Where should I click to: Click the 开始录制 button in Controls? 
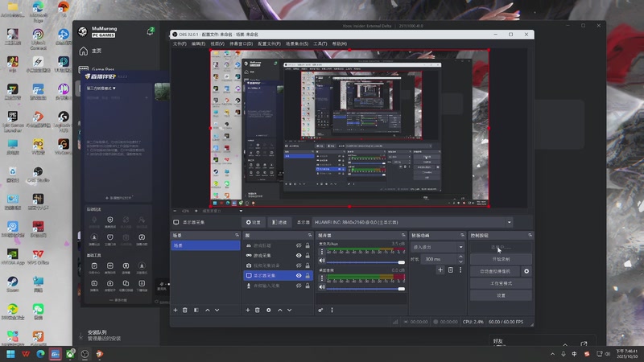(x=501, y=259)
